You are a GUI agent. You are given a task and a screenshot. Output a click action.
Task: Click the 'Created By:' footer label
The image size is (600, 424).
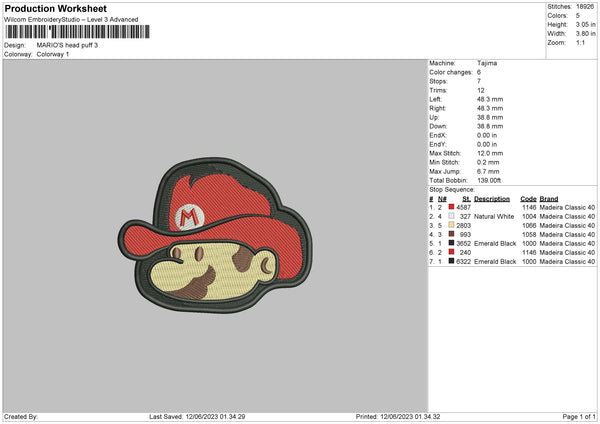click(x=21, y=416)
